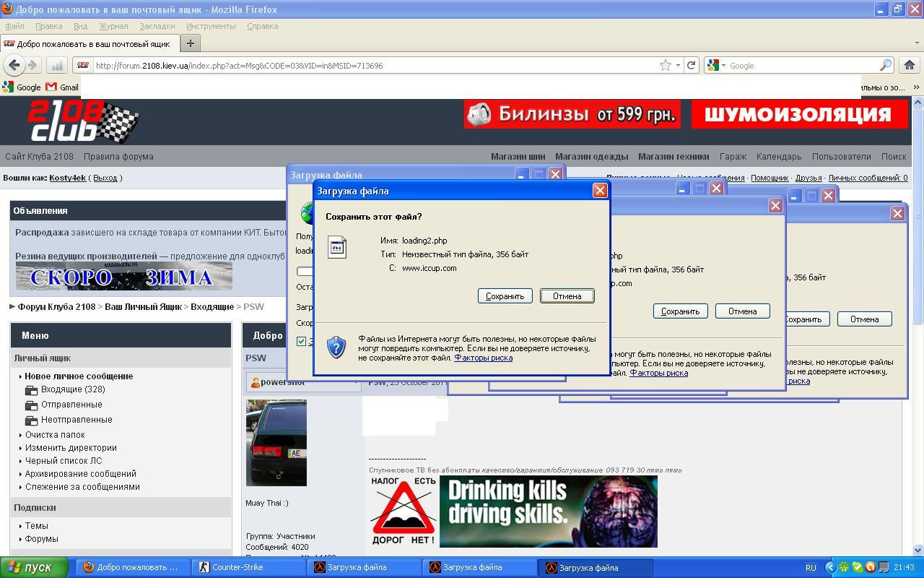Click the RU language indicator
Screen dimensions: 924x578
(x=811, y=568)
